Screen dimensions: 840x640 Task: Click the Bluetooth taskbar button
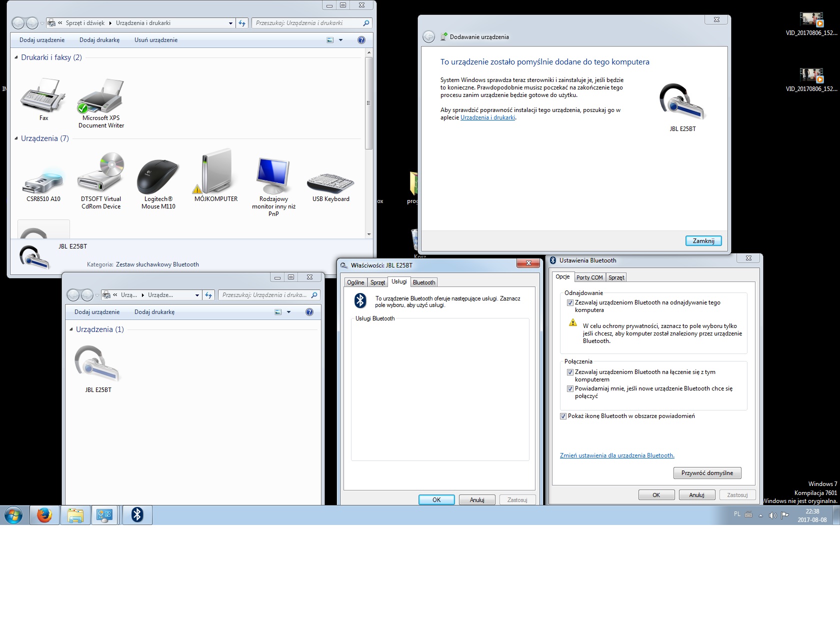(137, 515)
